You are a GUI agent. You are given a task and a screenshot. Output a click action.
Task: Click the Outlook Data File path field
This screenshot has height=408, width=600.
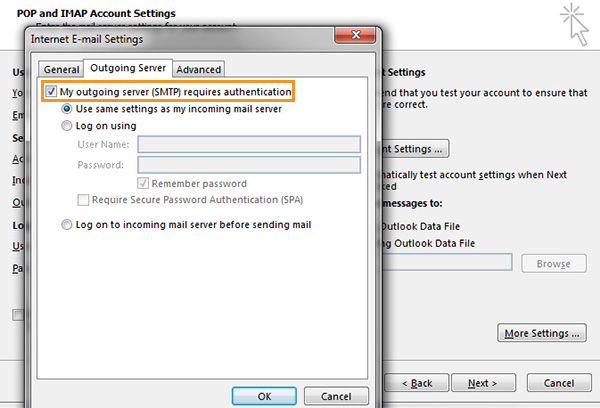click(447, 263)
